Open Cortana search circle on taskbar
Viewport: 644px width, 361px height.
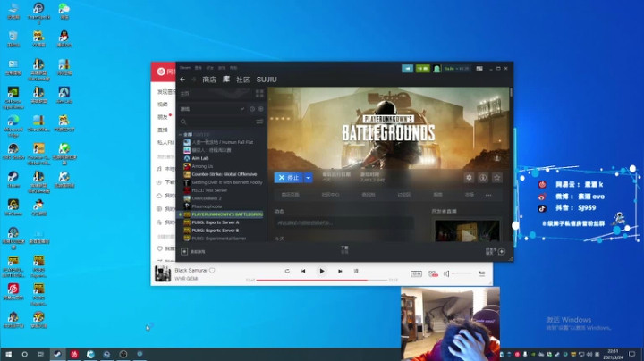[x=25, y=354]
